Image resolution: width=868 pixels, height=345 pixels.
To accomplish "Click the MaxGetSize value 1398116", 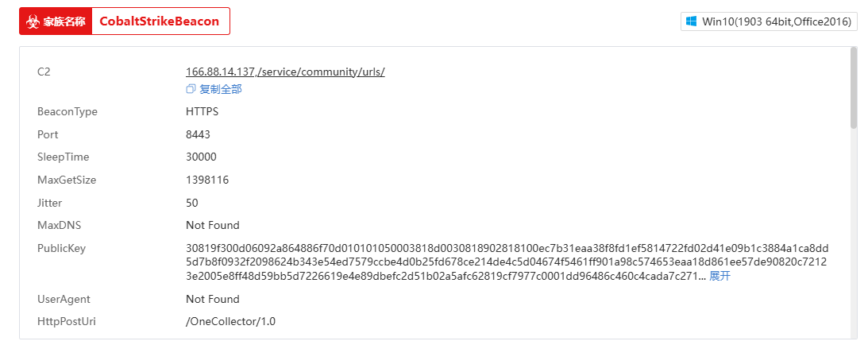I will [207, 180].
